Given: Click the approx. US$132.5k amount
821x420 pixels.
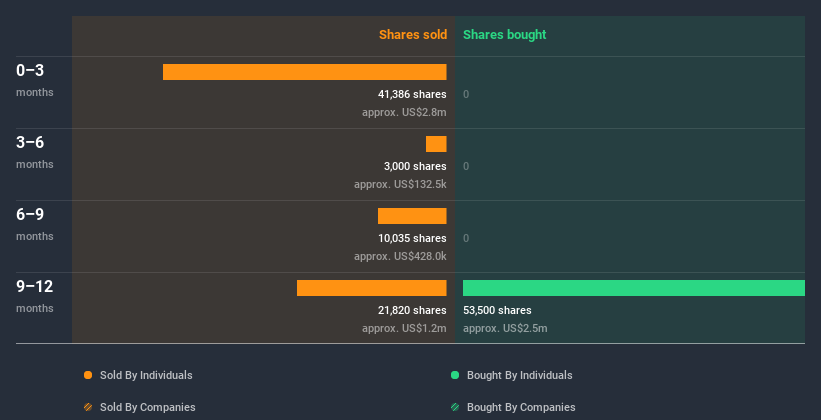Looking at the screenshot, I should (x=400, y=184).
